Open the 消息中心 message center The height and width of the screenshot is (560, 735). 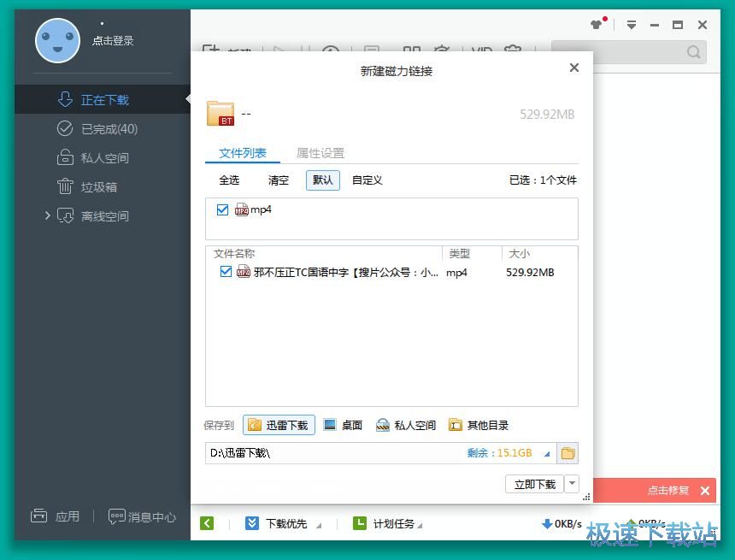click(142, 516)
